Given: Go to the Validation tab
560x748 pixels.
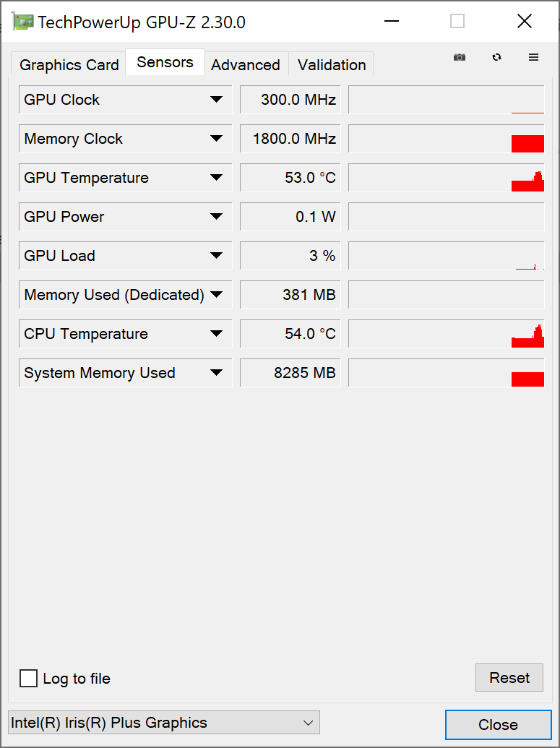Looking at the screenshot, I should click(x=332, y=65).
